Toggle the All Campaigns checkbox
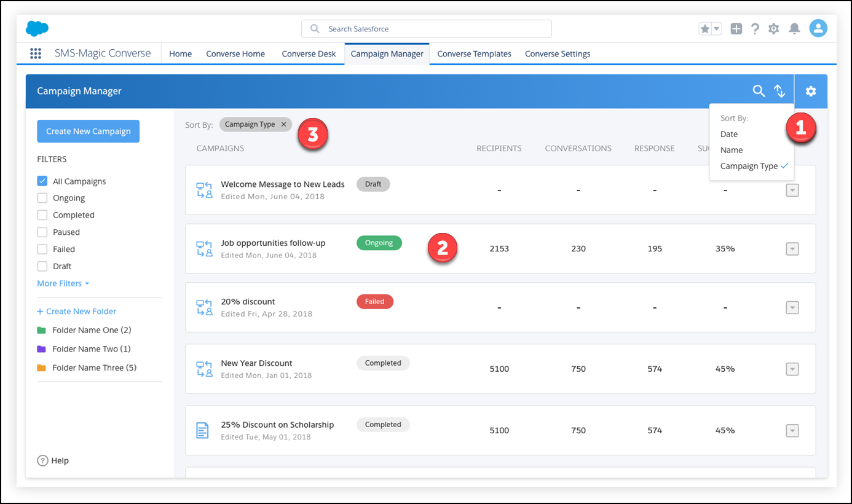This screenshot has width=852, height=504. (42, 181)
